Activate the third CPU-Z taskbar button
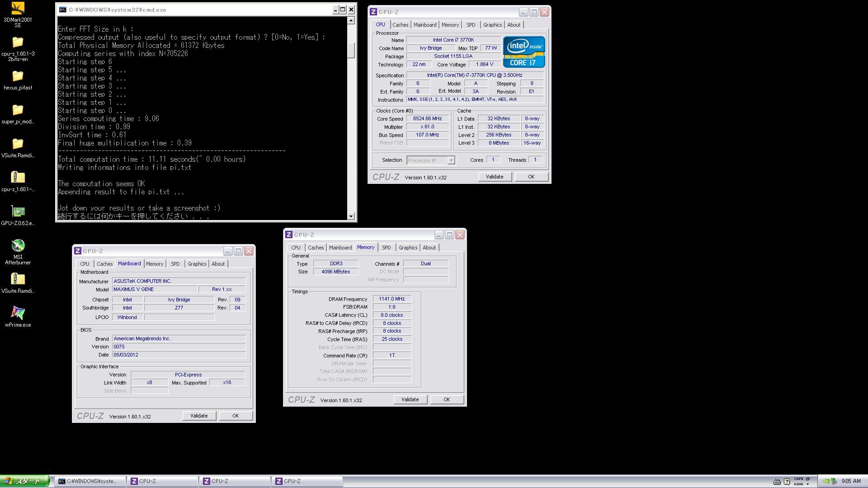The height and width of the screenshot is (488, 868). click(x=307, y=481)
